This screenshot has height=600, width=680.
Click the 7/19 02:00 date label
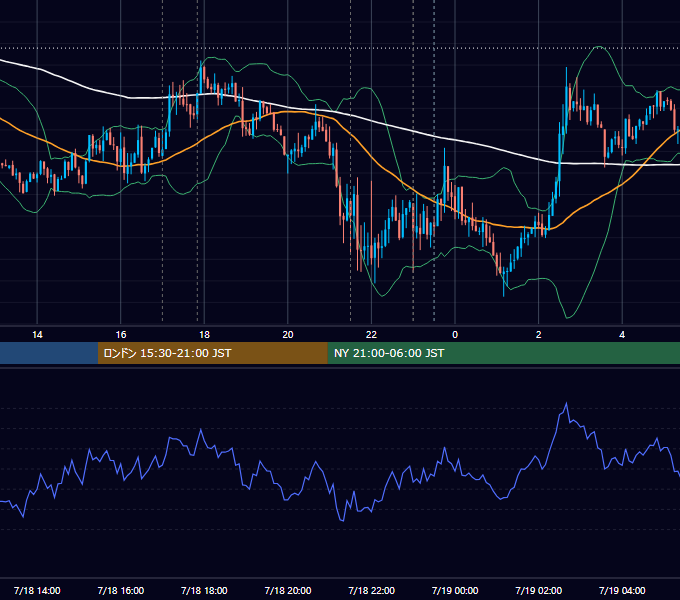coord(539,590)
